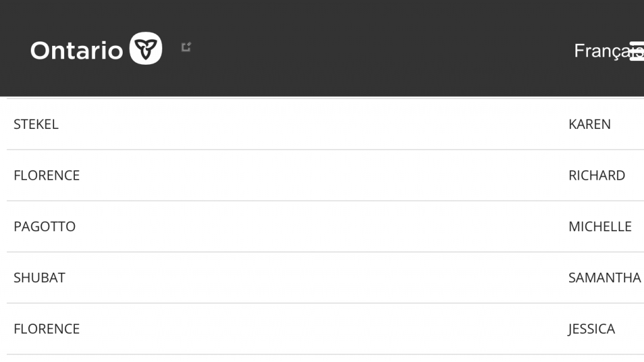
Task: Click the Ontario wordmark text
Action: click(77, 50)
